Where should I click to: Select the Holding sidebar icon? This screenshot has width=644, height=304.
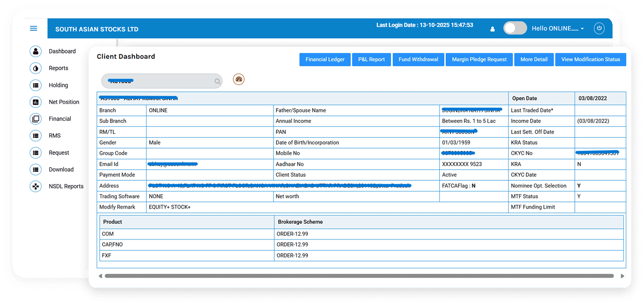click(35, 85)
